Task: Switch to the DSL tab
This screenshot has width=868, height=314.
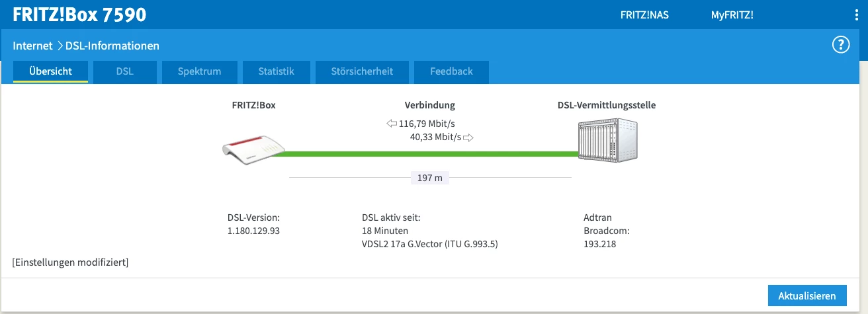Action: 124,71
